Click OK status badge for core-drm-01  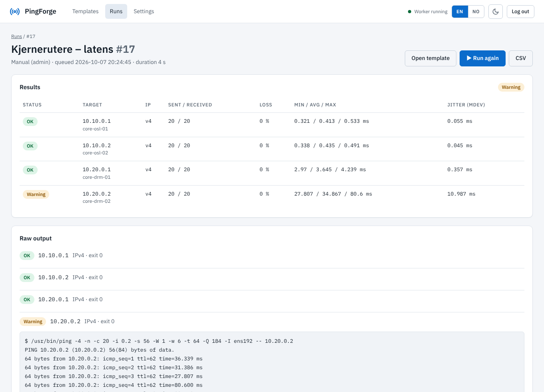(30, 170)
